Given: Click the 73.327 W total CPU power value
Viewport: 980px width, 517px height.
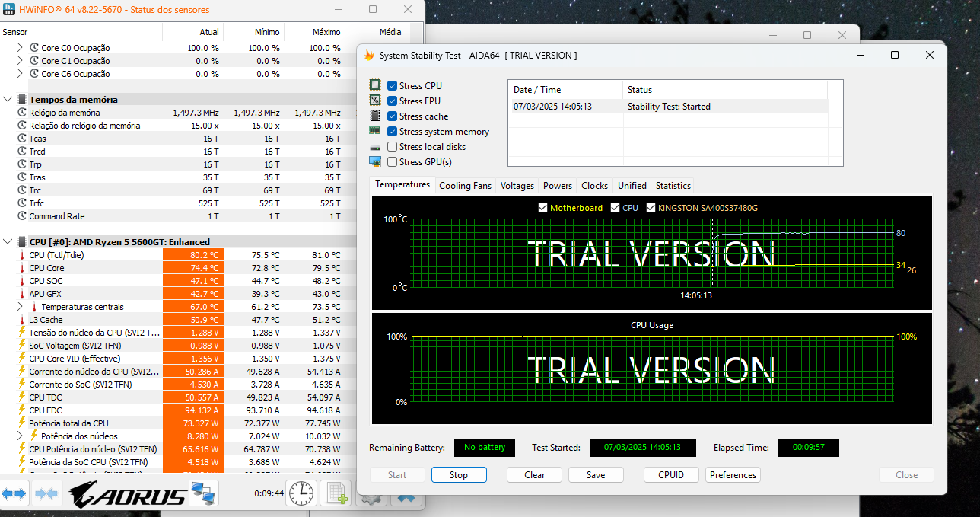Looking at the screenshot, I should [193, 423].
